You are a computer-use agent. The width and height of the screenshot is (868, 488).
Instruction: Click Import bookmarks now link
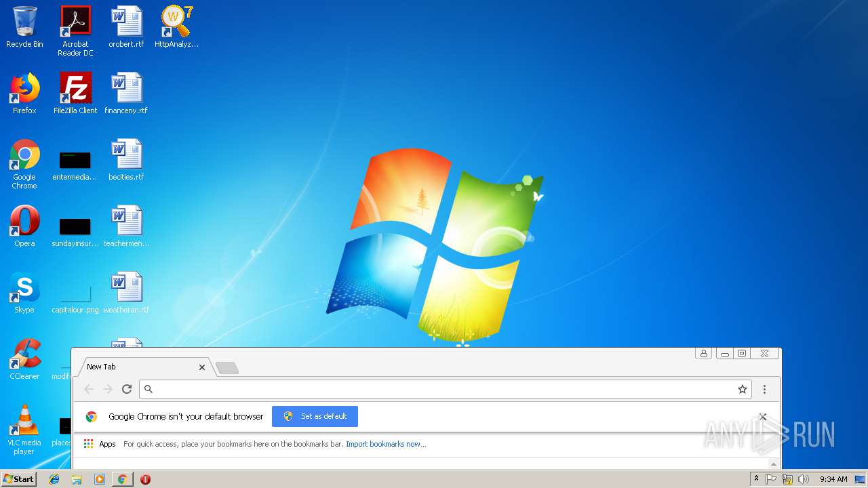click(x=386, y=444)
